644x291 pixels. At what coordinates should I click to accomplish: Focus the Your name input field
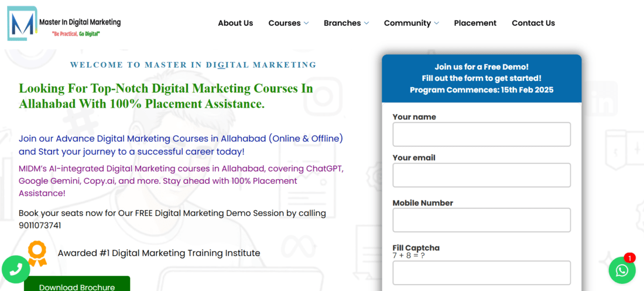(x=481, y=135)
